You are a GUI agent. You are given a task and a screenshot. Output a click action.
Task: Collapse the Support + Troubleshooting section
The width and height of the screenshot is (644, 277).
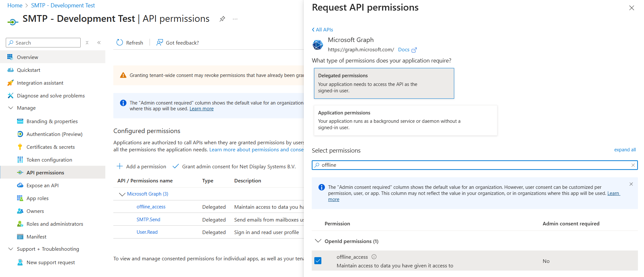pyautogui.click(x=11, y=249)
